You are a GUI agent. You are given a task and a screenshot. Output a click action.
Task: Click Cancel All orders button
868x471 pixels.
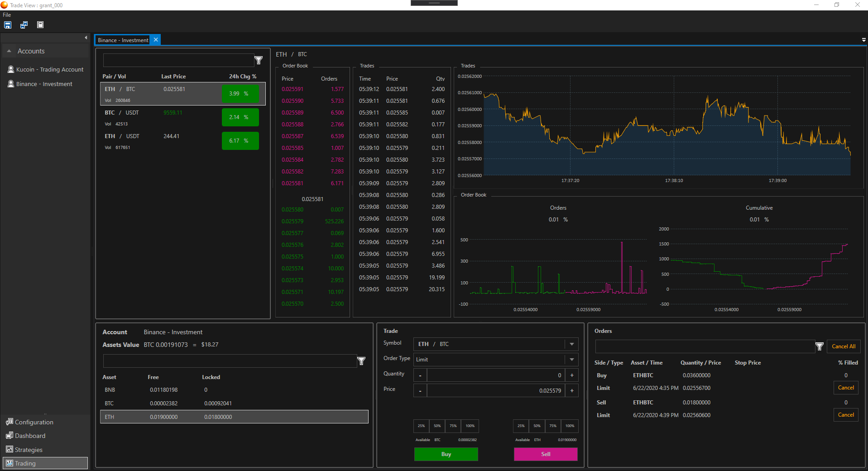click(x=843, y=346)
